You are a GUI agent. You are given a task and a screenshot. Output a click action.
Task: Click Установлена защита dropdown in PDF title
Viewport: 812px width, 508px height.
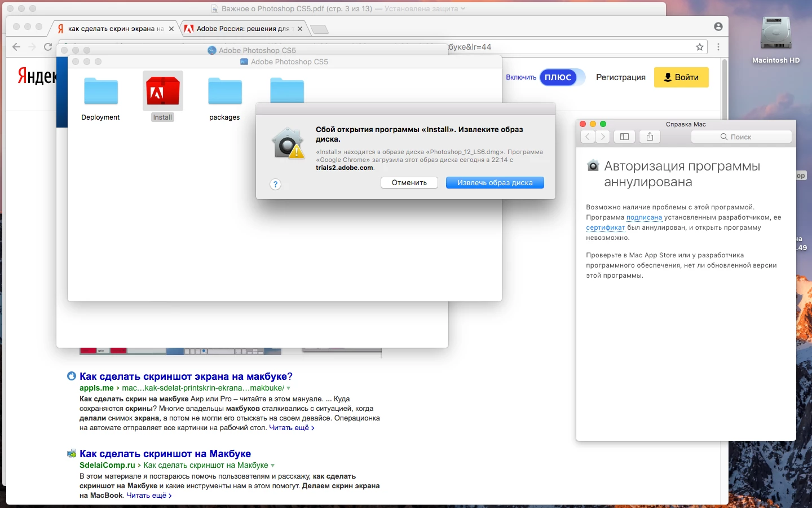click(x=425, y=8)
